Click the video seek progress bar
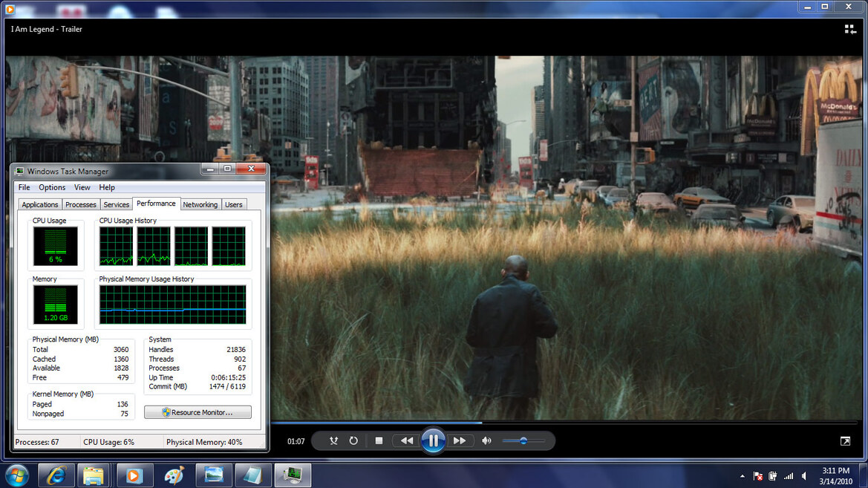Viewport: 868px width, 488px height. point(564,423)
